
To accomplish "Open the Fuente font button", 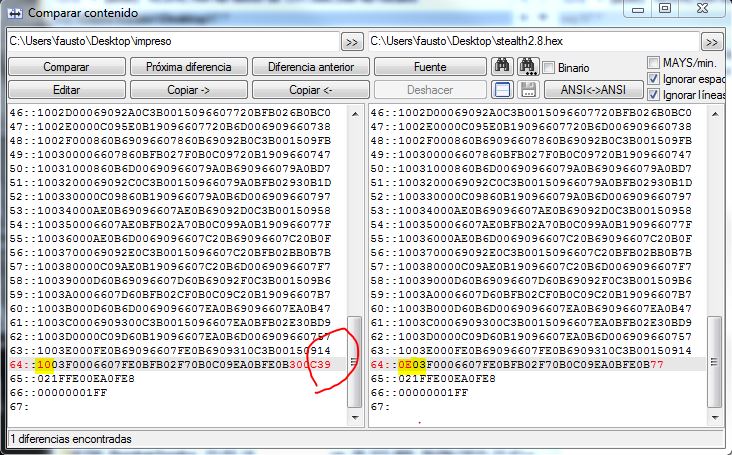I will point(430,67).
